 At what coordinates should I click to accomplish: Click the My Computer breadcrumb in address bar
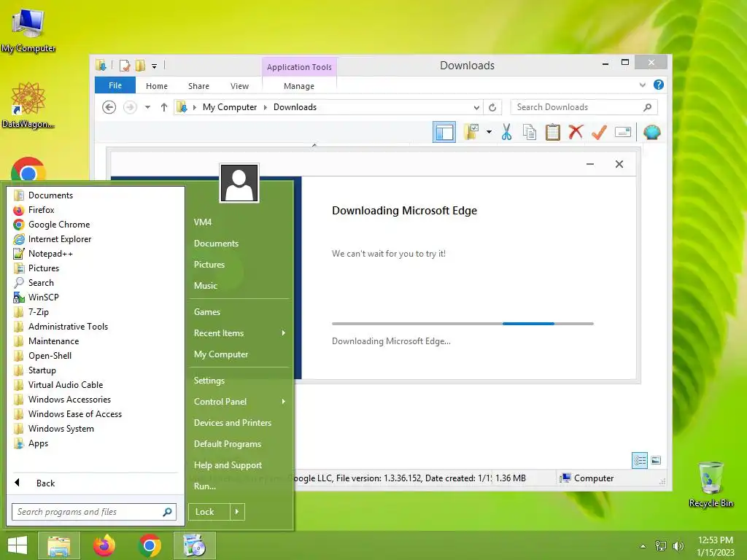point(230,107)
